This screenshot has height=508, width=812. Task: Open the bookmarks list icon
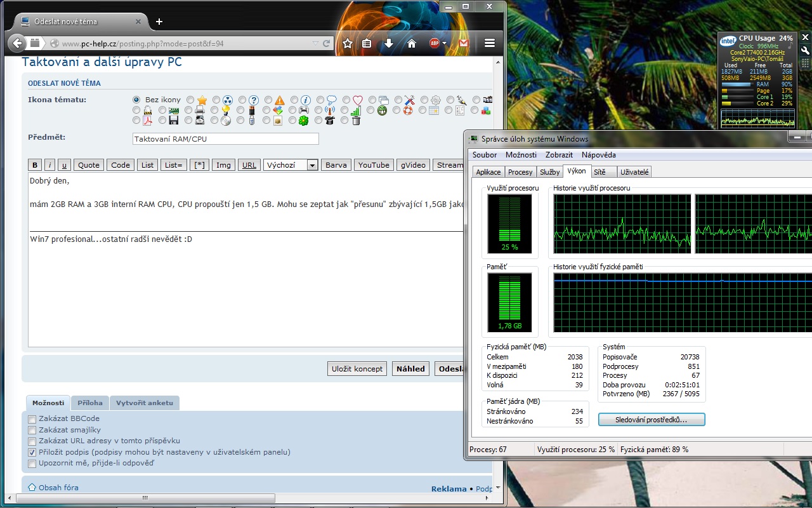point(367,43)
